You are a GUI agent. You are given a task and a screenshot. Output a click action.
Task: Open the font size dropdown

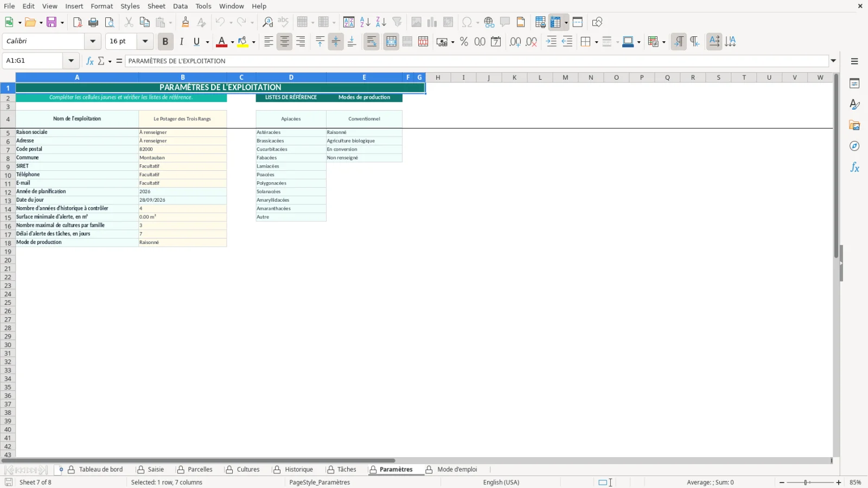pos(145,41)
